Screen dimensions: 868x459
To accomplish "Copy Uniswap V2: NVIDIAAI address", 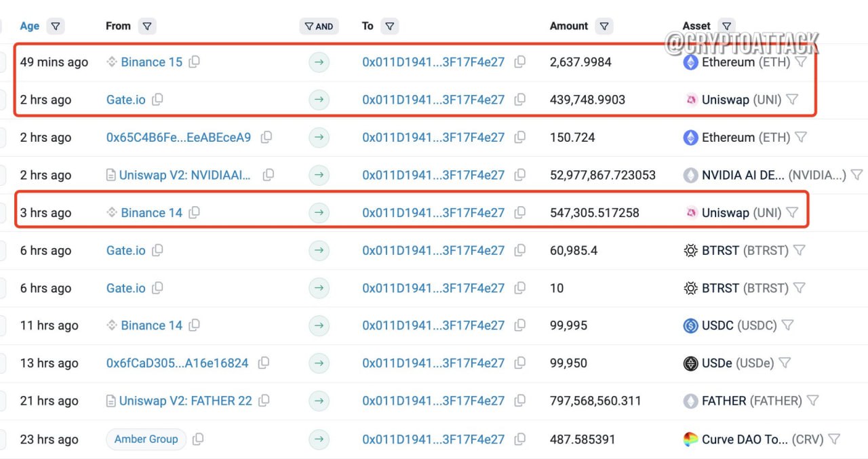I will [268, 175].
